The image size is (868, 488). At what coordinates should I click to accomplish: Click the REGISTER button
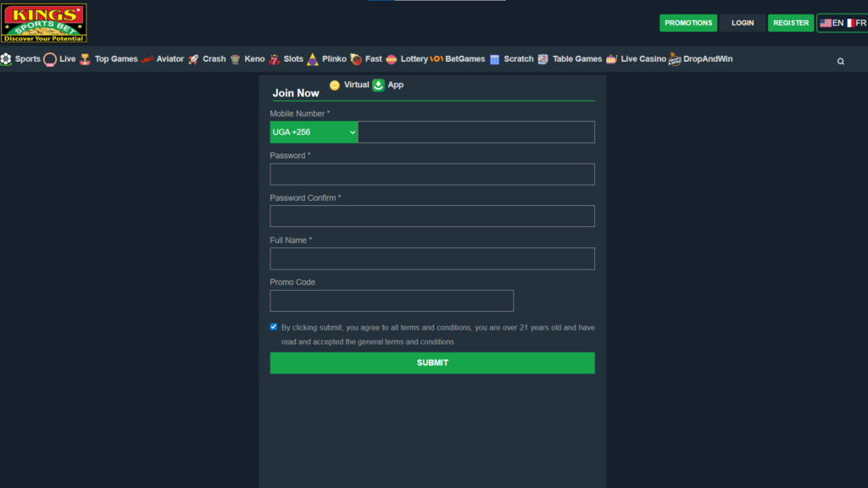(791, 23)
